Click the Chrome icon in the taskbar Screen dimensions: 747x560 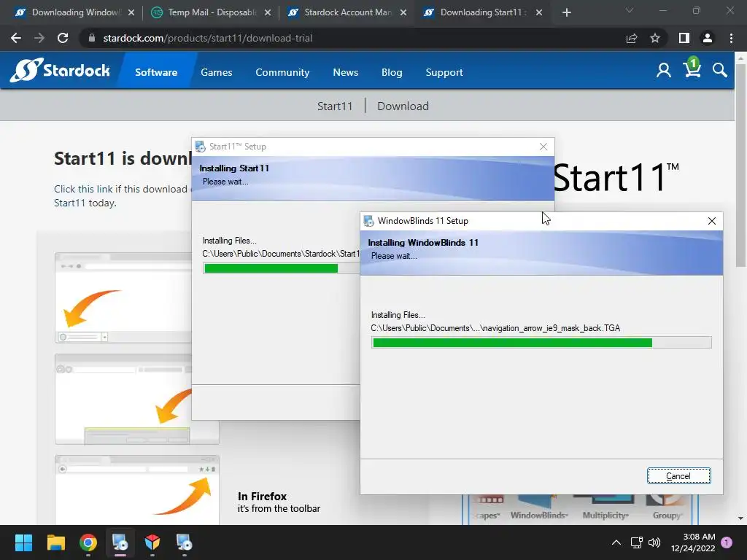coord(88,542)
